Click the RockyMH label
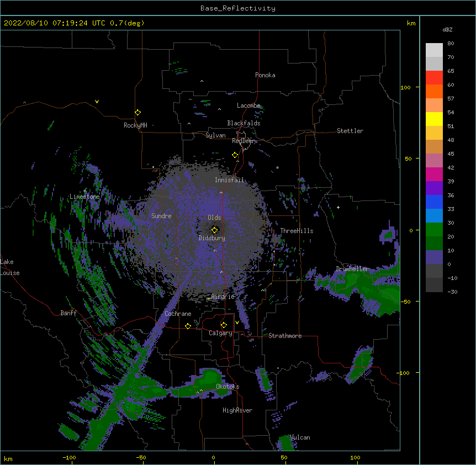This screenshot has height=465, width=476. pyautogui.click(x=135, y=125)
